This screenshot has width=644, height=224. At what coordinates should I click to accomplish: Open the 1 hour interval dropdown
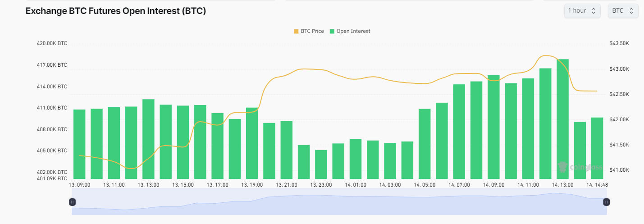582,11
